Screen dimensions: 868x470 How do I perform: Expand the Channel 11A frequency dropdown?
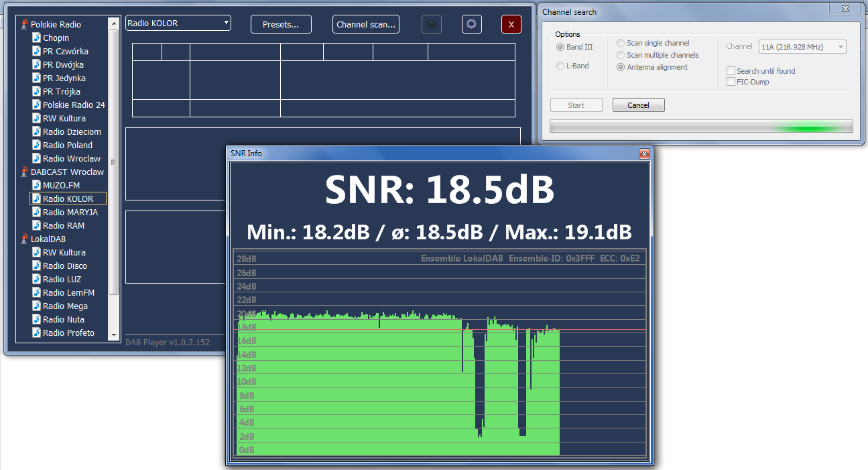802,47
